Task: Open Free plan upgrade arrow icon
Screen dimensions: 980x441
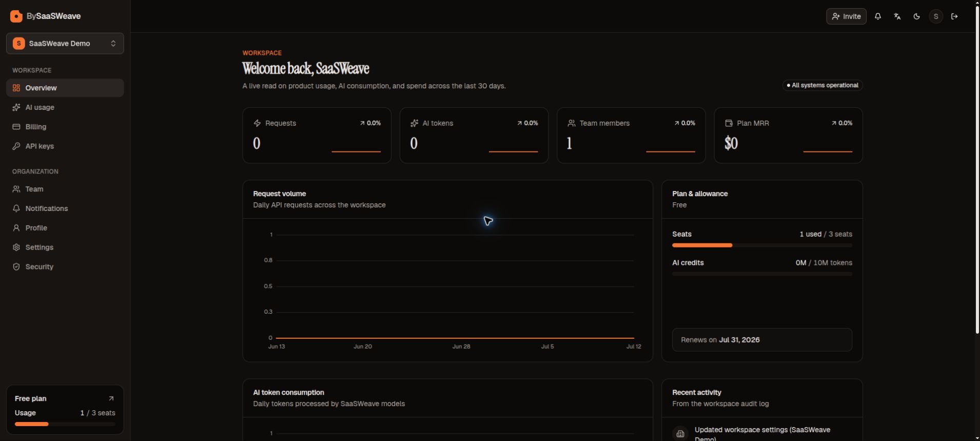Action: coord(111,398)
